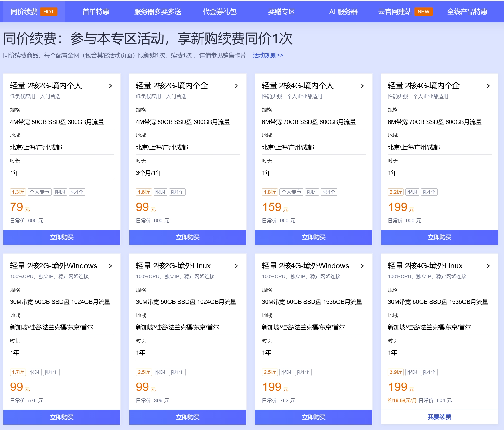Go to the AI 服务器 tab
The image size is (504, 430).
pos(343,12)
